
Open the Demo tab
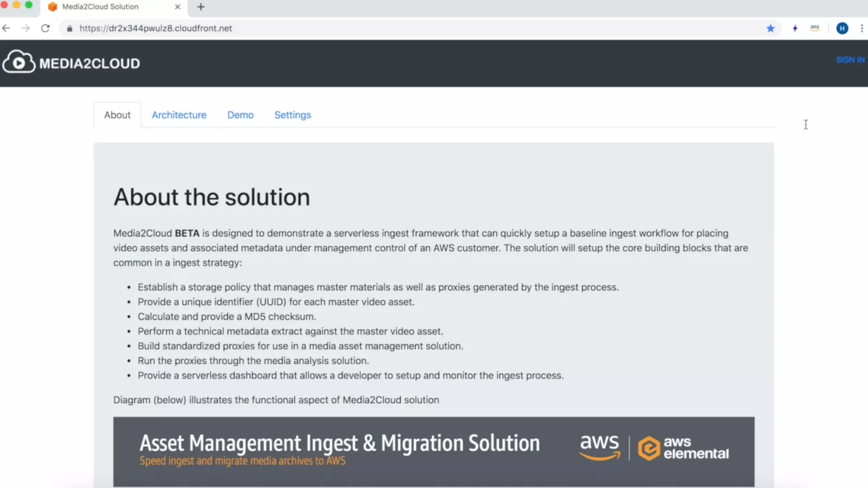[x=240, y=115]
